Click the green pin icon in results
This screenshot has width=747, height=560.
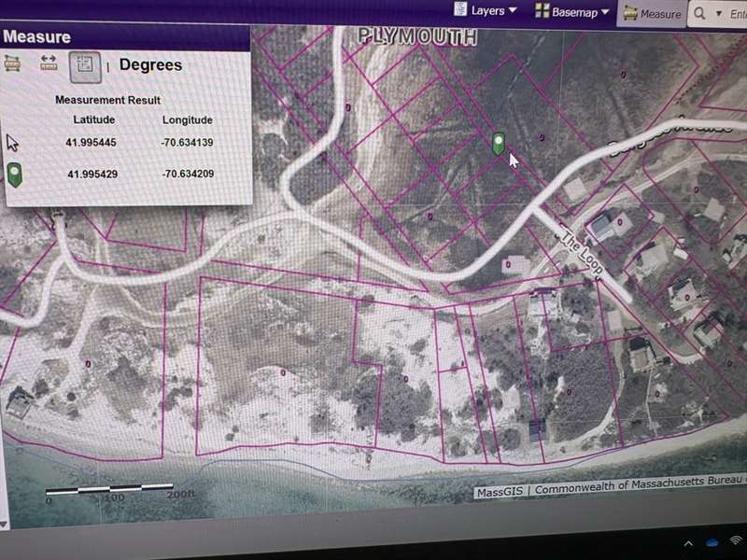13,174
